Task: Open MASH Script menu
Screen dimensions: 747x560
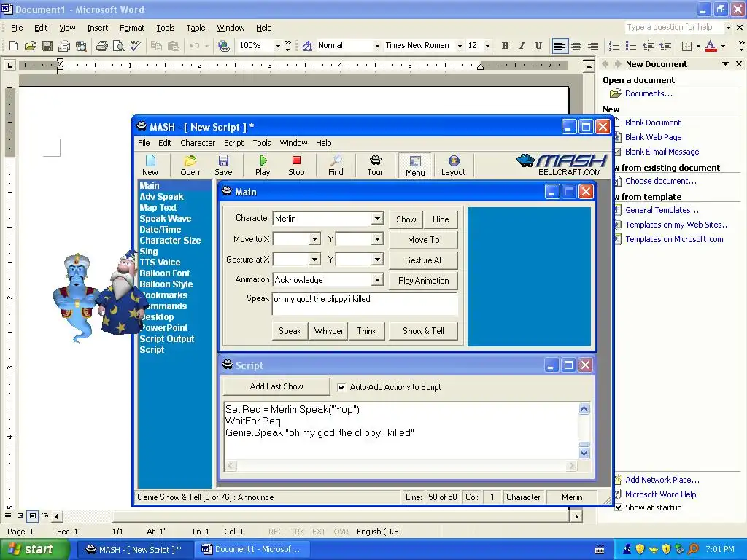Action: [x=233, y=143]
